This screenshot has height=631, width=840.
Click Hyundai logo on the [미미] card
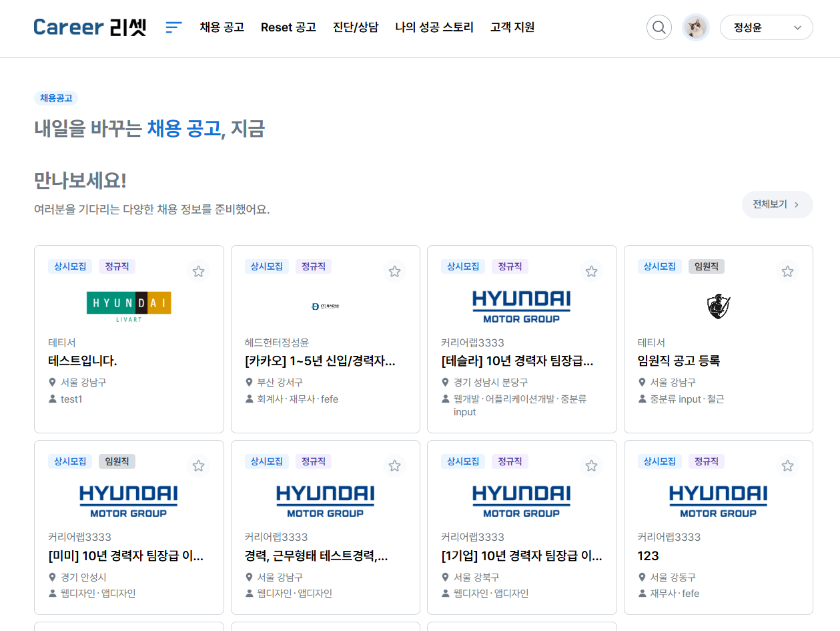129,501
